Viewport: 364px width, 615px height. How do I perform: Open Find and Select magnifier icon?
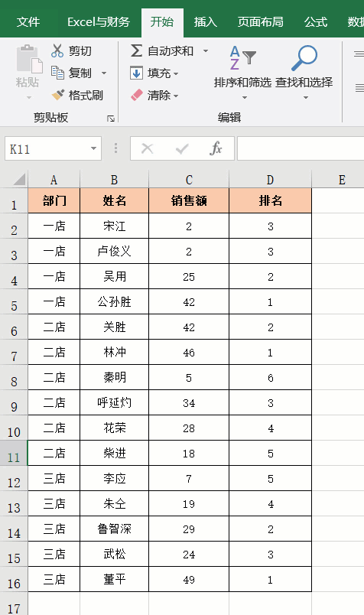304,57
